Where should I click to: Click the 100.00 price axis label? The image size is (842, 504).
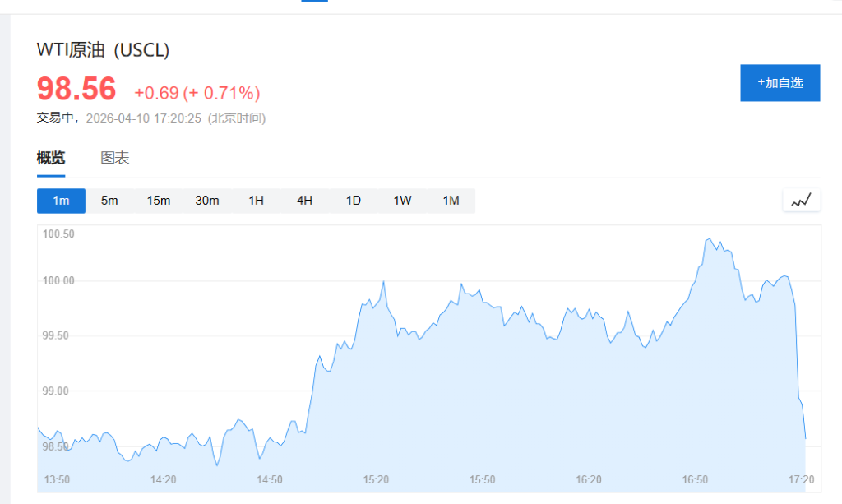[58, 280]
